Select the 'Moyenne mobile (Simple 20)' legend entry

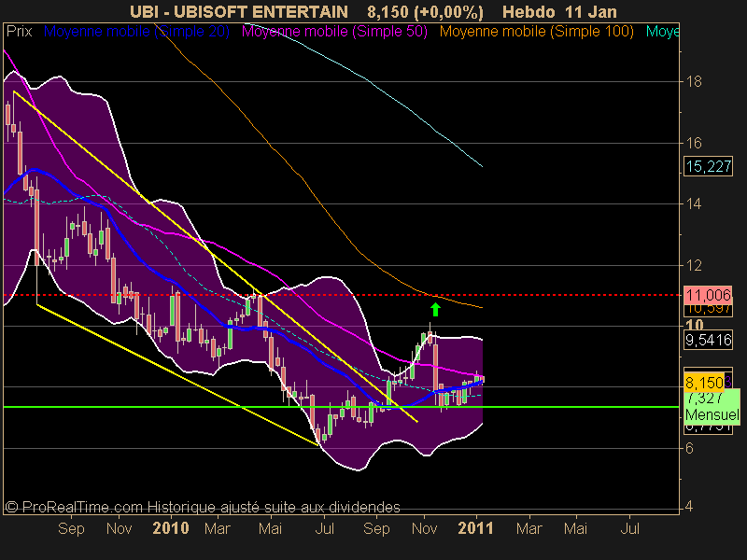point(136,32)
